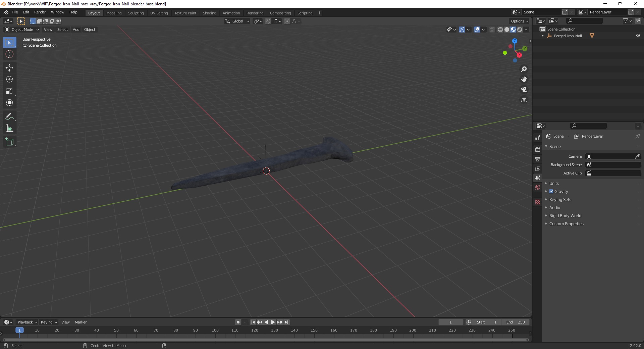Toggle the Gravity checkbox

tap(551, 191)
